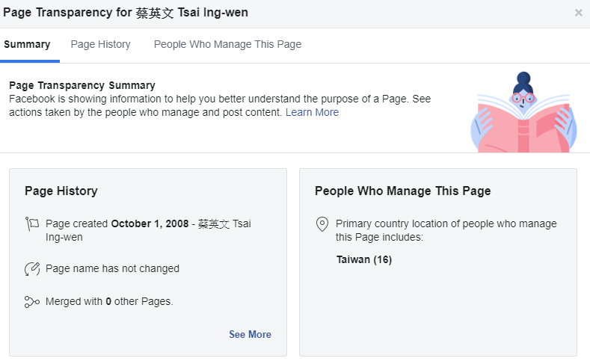
Task: Click the Taiwan (16) location entry
Action: tap(364, 260)
